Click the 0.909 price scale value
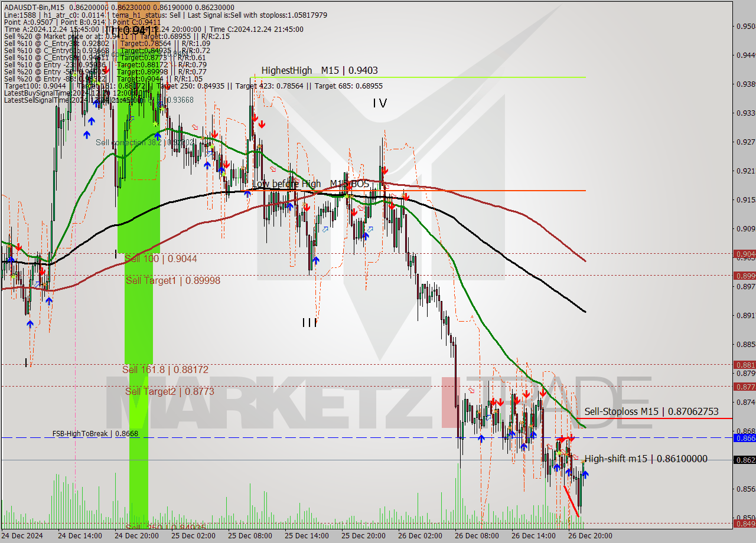The image size is (756, 543). click(745, 229)
